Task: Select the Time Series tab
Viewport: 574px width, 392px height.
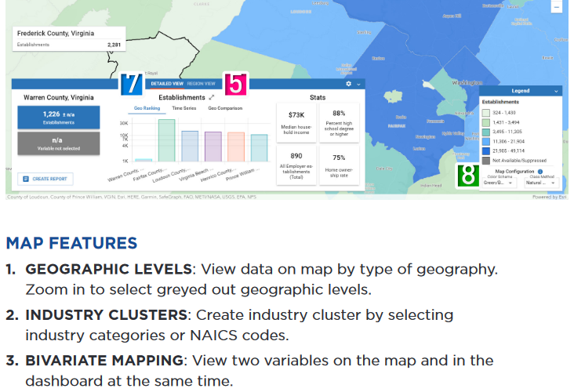Action: [x=183, y=108]
